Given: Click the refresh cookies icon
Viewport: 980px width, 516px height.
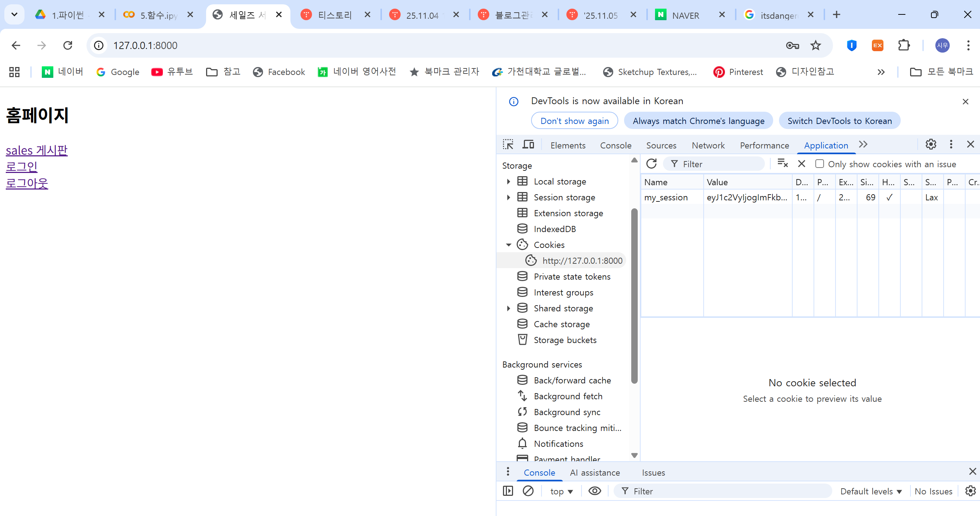Looking at the screenshot, I should (x=651, y=164).
